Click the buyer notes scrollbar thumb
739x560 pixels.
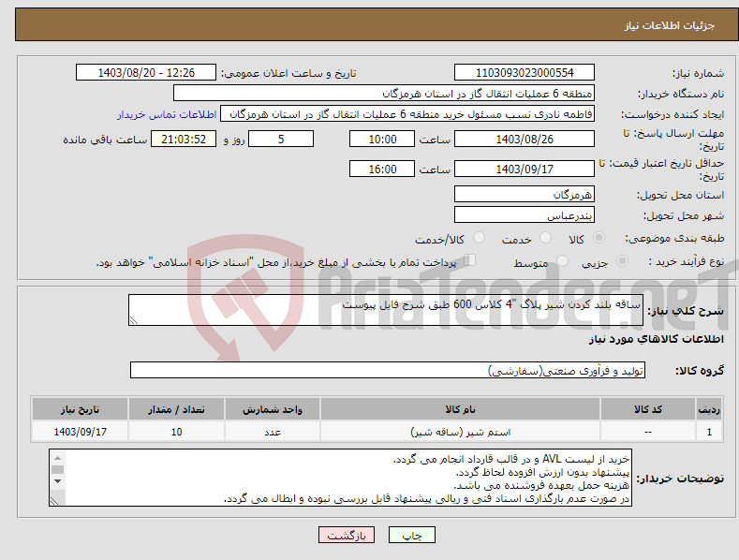(x=57, y=469)
